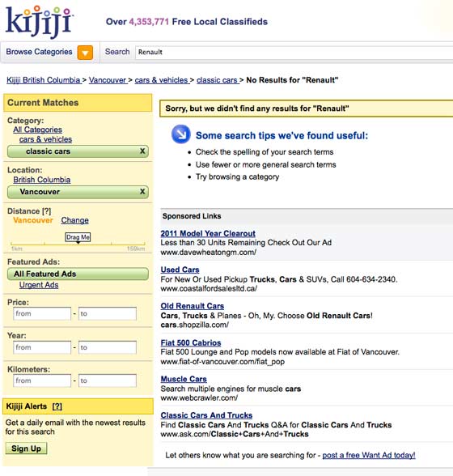The height and width of the screenshot is (476, 453).
Task: Open the Vancouver breadcrumb link
Action: point(107,80)
